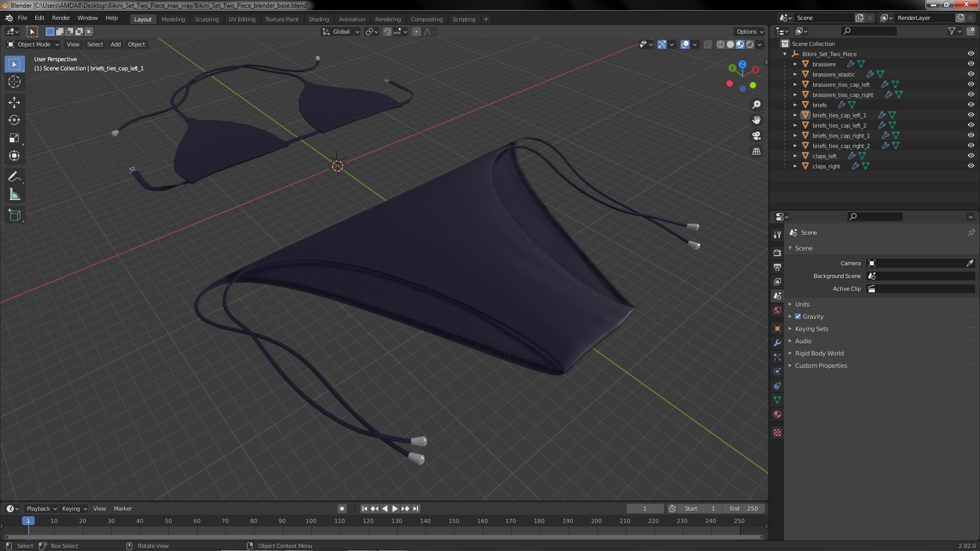
Task: Switch to perspective/orthographic grid icon
Action: [x=756, y=152]
